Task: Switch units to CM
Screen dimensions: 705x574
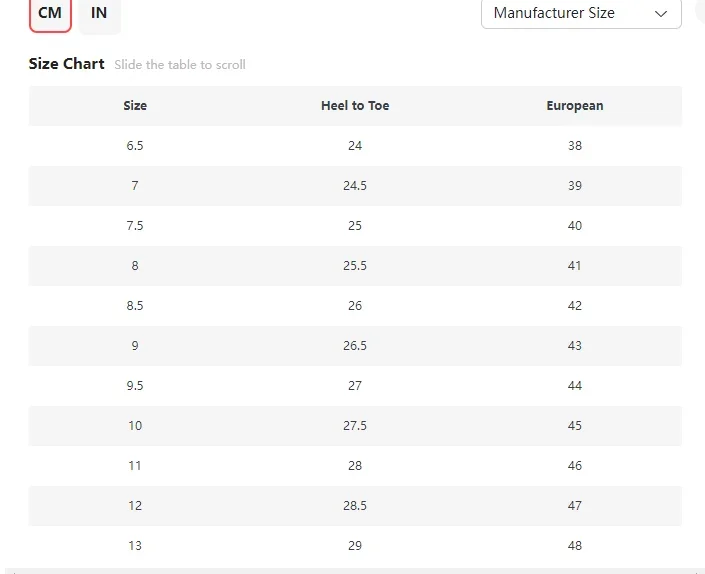Action: tap(50, 13)
